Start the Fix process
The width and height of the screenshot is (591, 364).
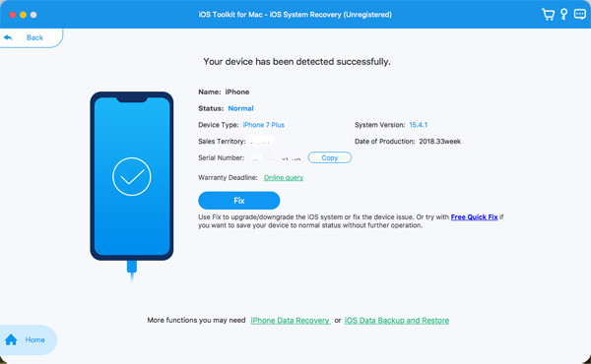point(239,201)
